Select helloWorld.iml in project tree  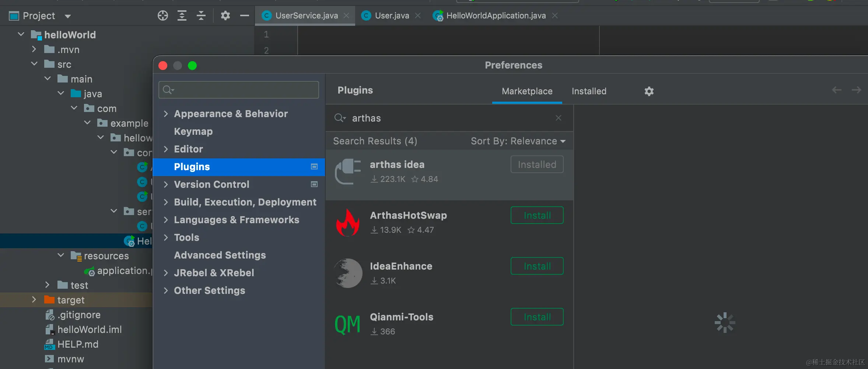(x=90, y=330)
